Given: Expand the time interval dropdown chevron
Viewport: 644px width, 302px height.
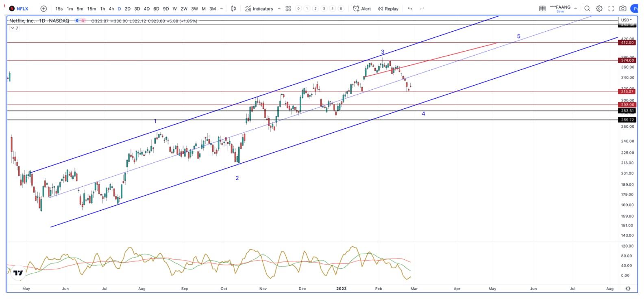Looking at the screenshot, I should (x=221, y=9).
